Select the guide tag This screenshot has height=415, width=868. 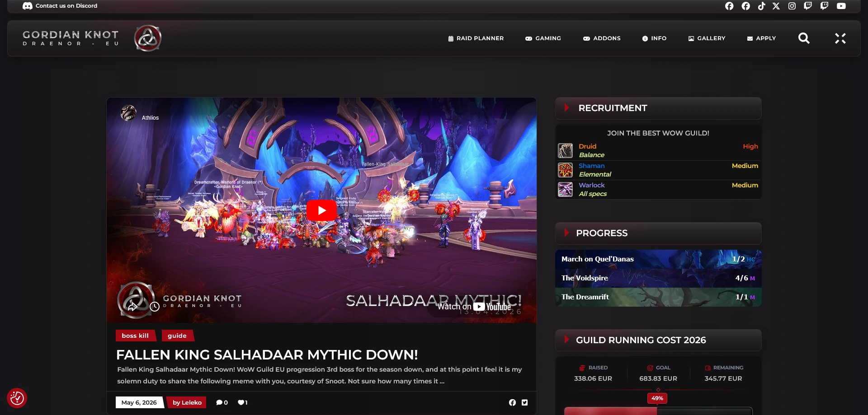[x=177, y=336]
